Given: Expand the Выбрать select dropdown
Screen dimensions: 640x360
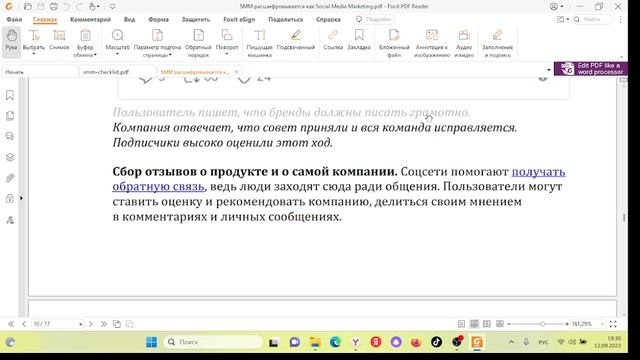Looking at the screenshot, I should [33, 54].
